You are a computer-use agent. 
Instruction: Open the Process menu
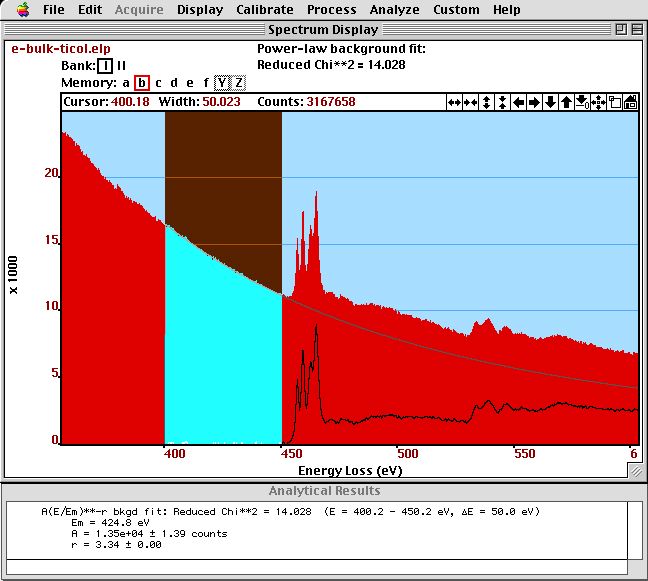click(x=331, y=10)
